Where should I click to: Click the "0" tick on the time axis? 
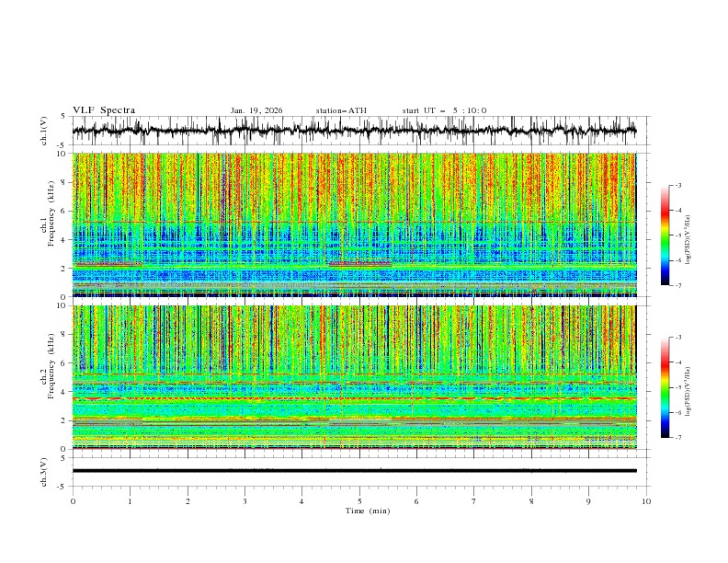pyautogui.click(x=73, y=501)
